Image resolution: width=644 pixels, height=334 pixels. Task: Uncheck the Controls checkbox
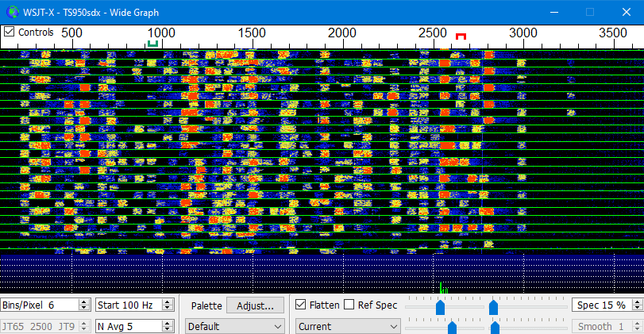pyautogui.click(x=9, y=32)
